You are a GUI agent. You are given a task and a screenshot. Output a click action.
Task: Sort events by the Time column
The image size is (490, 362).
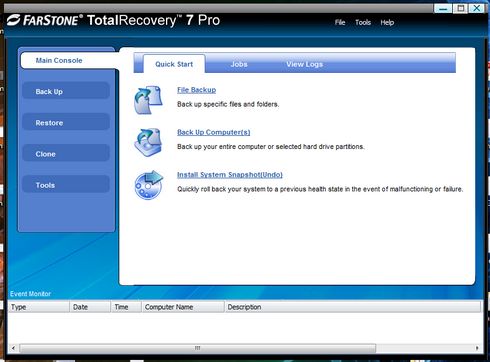[x=126, y=307]
